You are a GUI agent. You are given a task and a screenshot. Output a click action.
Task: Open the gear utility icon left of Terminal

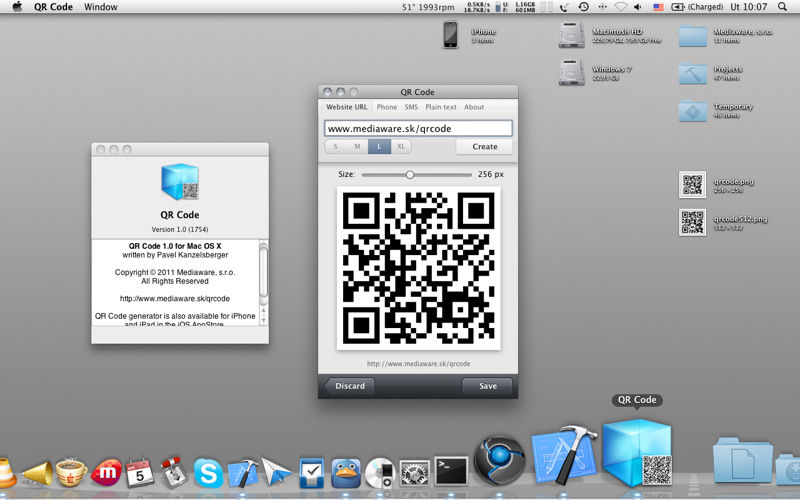tap(414, 472)
